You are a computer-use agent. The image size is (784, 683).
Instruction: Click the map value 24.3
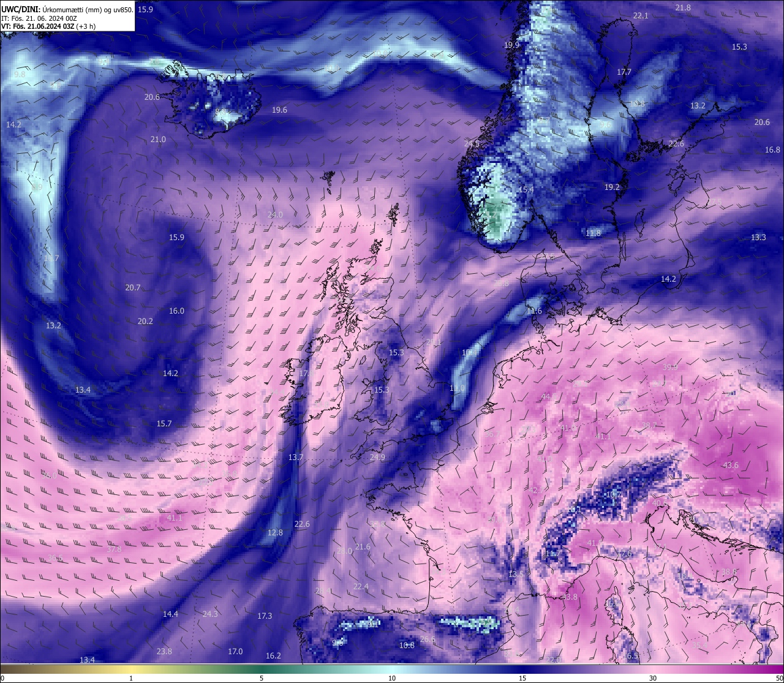[210, 614]
